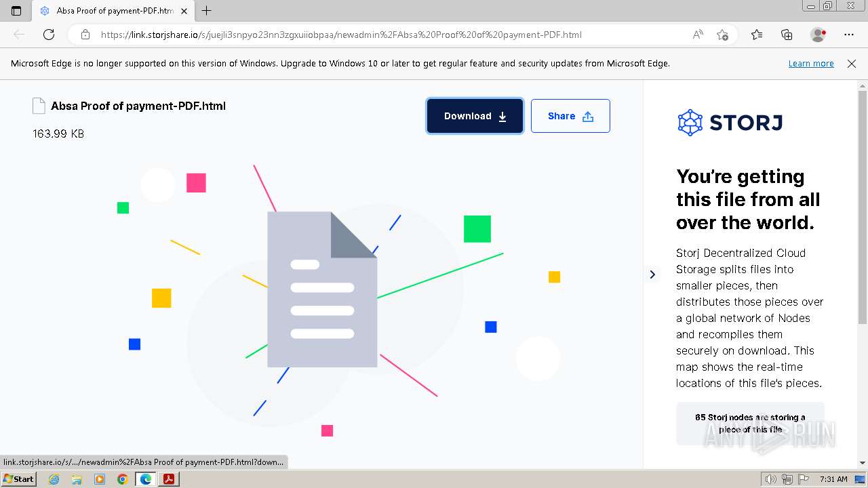Open Favorites list
Screen dimensions: 868x488
(757, 35)
